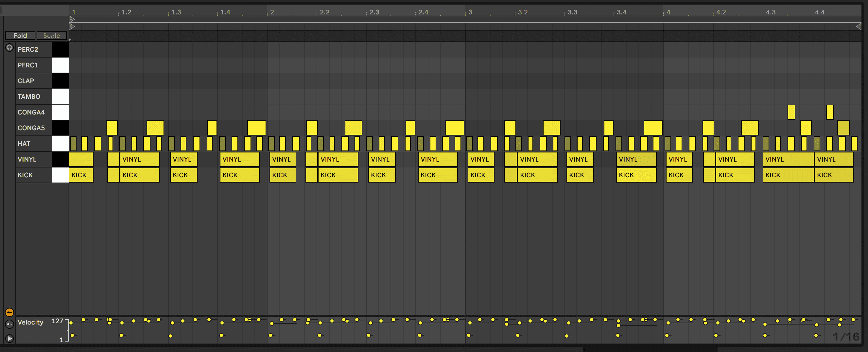Enable the Scale button
868x352 pixels.
(x=52, y=36)
